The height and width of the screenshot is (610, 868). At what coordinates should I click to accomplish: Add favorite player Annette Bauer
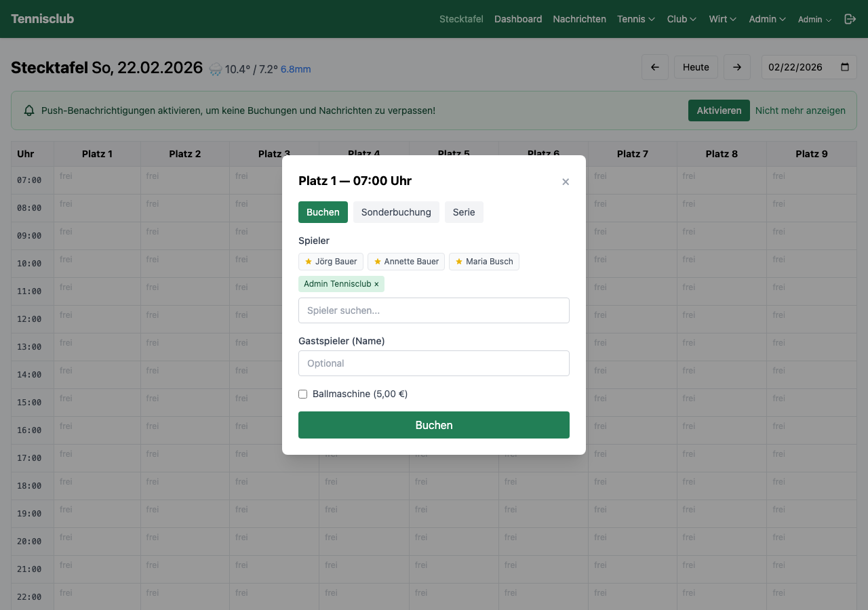click(x=406, y=262)
